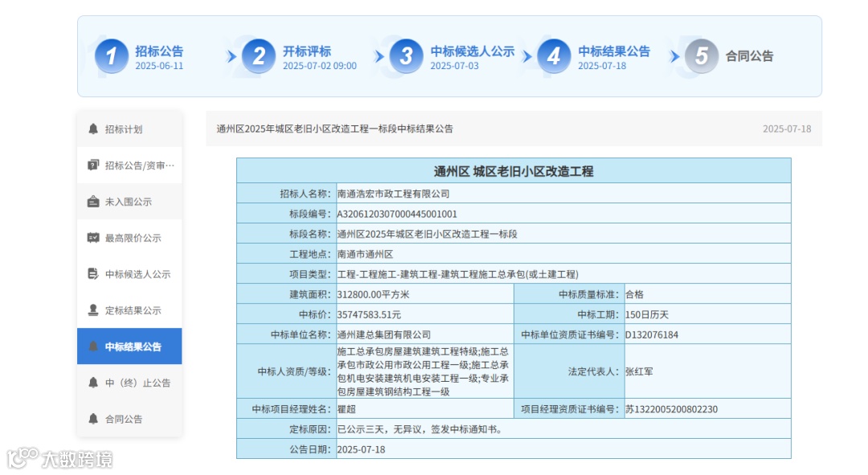Click the briefcase icon beside 未入围公示
The width and height of the screenshot is (868, 475).
pyautogui.click(x=93, y=202)
